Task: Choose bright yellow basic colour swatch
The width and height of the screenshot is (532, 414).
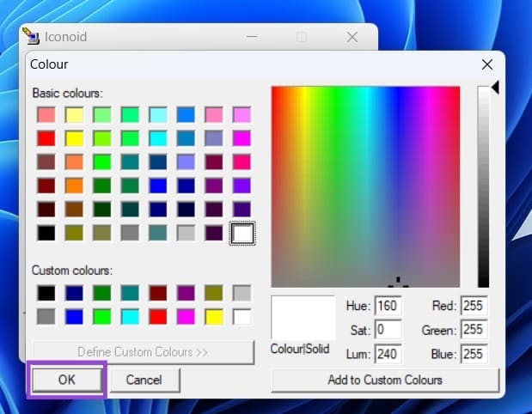Action: point(74,138)
